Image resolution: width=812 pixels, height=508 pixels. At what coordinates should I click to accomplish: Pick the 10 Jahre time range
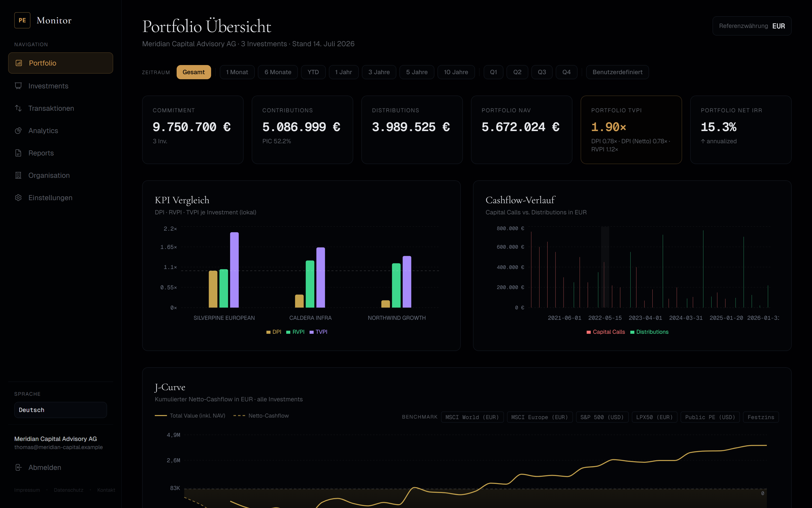tap(456, 72)
